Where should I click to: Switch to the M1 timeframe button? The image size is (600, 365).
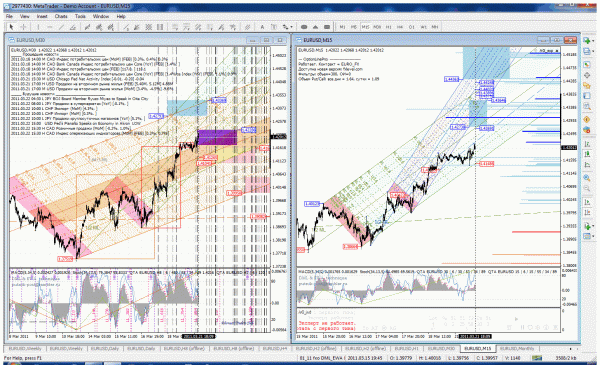342,27
